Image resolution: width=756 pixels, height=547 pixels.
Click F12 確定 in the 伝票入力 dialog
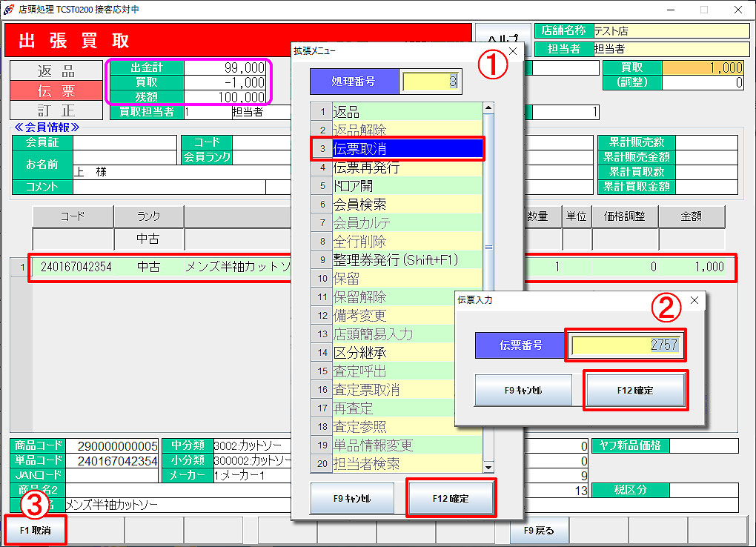635,390
